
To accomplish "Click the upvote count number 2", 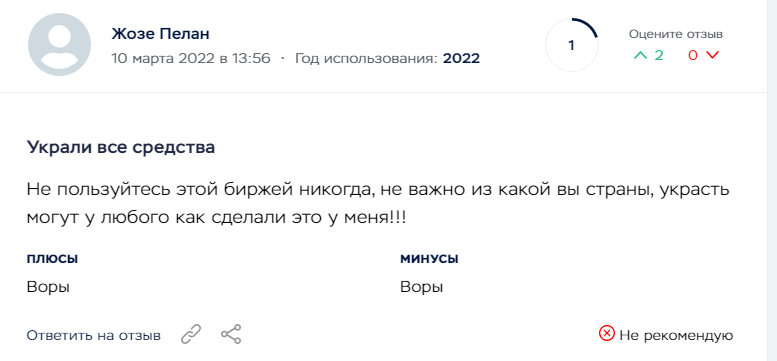I will point(659,55).
